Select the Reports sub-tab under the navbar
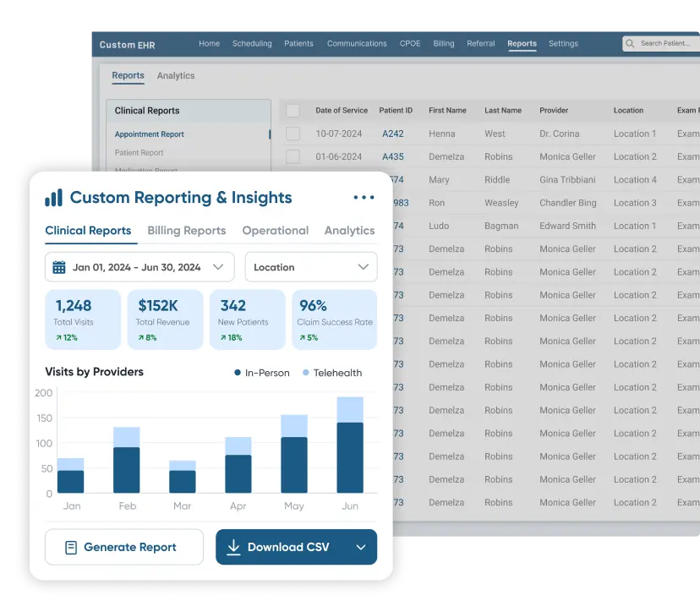This screenshot has height=612, width=700. click(x=129, y=75)
